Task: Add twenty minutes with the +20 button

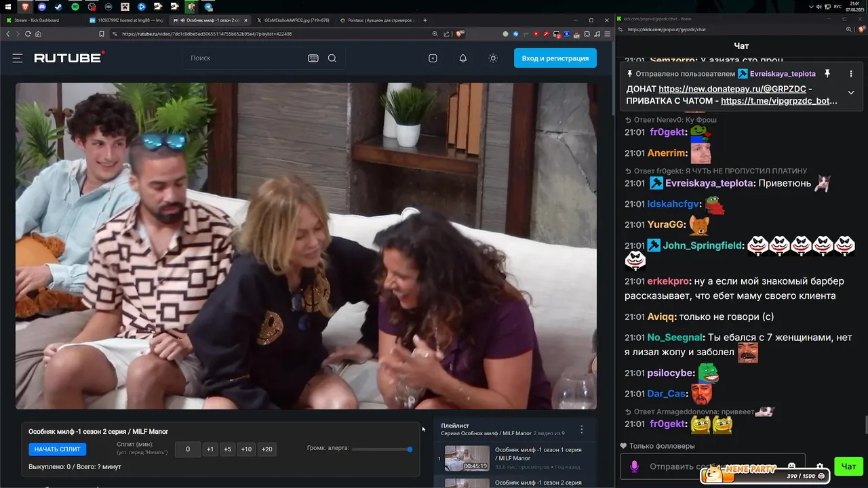Action: (x=267, y=449)
